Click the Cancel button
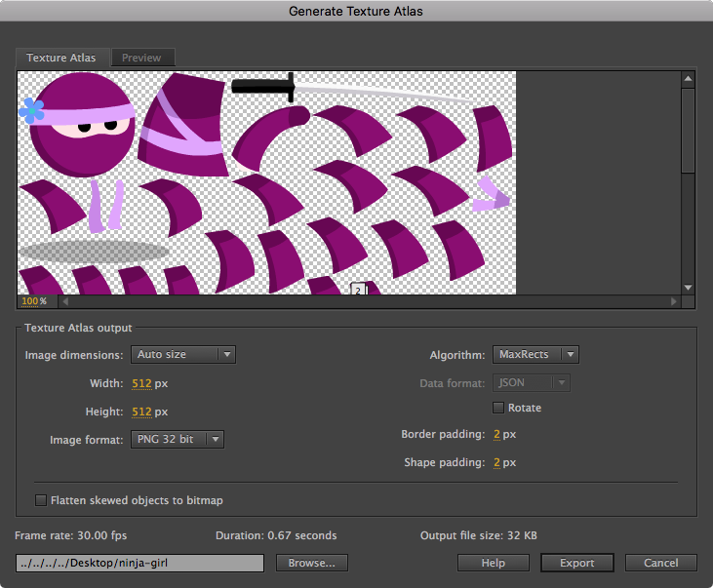The height and width of the screenshot is (588, 713). [x=660, y=563]
